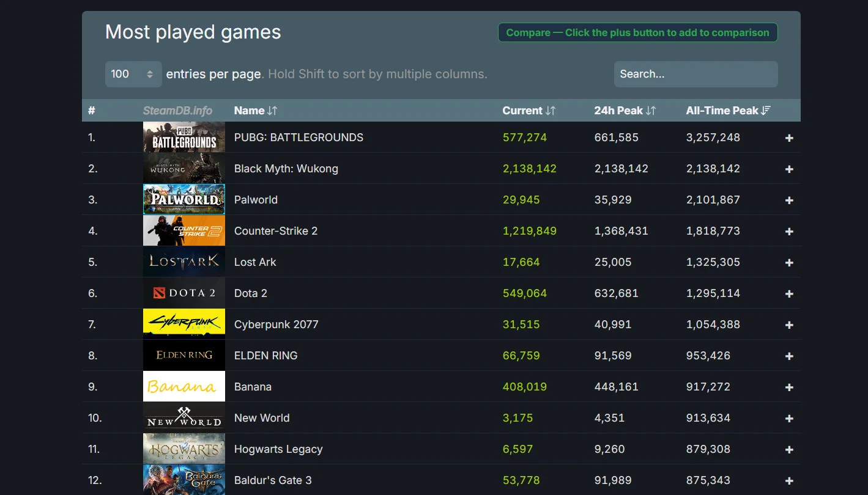Open the Dota 2 name link
This screenshot has height=495, width=868.
coord(251,293)
